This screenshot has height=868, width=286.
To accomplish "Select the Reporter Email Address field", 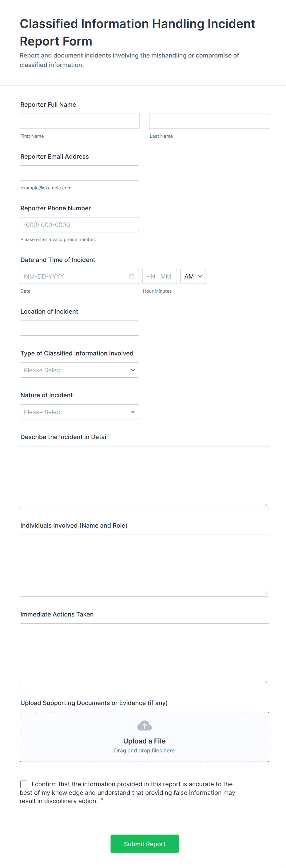I will pyautogui.click(x=79, y=173).
